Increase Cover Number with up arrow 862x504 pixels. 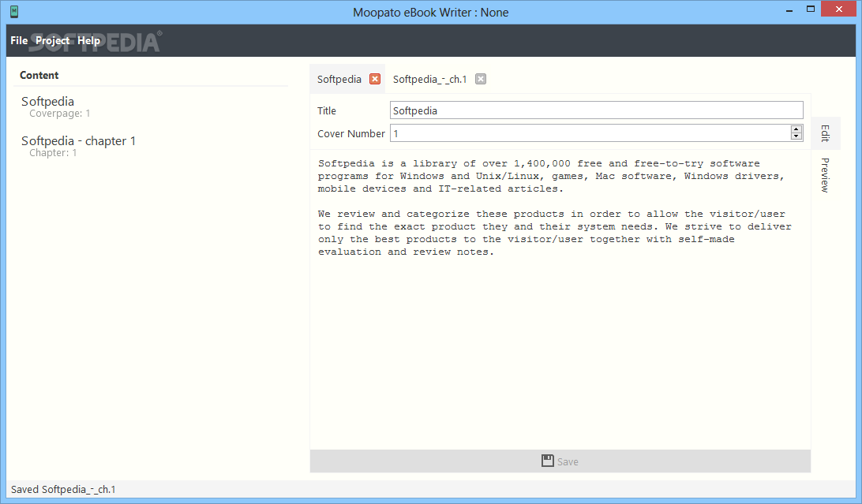796,129
